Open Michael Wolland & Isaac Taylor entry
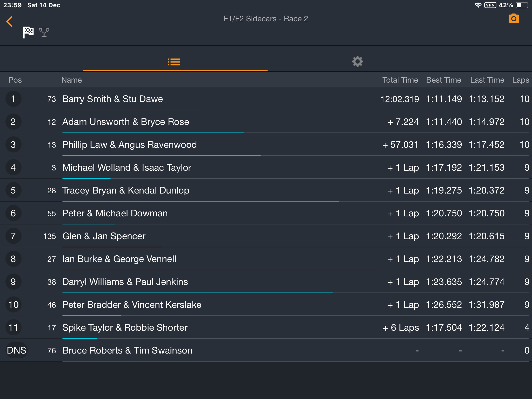 click(x=266, y=168)
